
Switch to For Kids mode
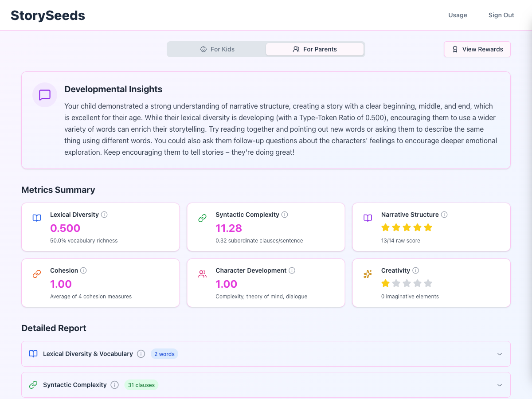[217, 49]
